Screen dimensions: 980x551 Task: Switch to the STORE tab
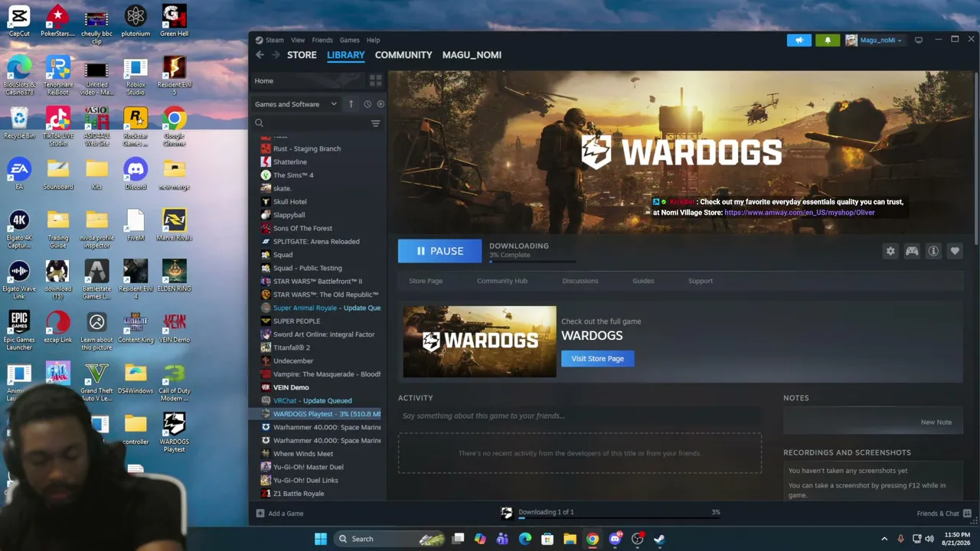pyautogui.click(x=302, y=55)
